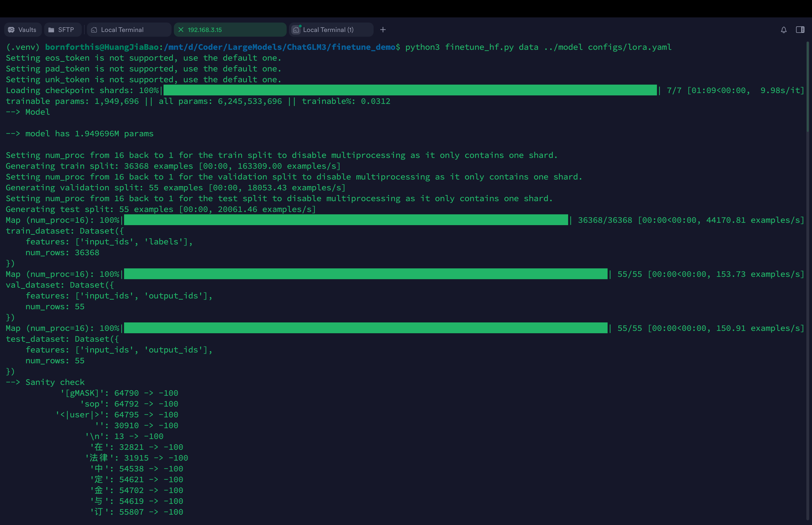The width and height of the screenshot is (812, 525).
Task: Select the 192.168.3.15 session tab
Action: tap(230, 30)
